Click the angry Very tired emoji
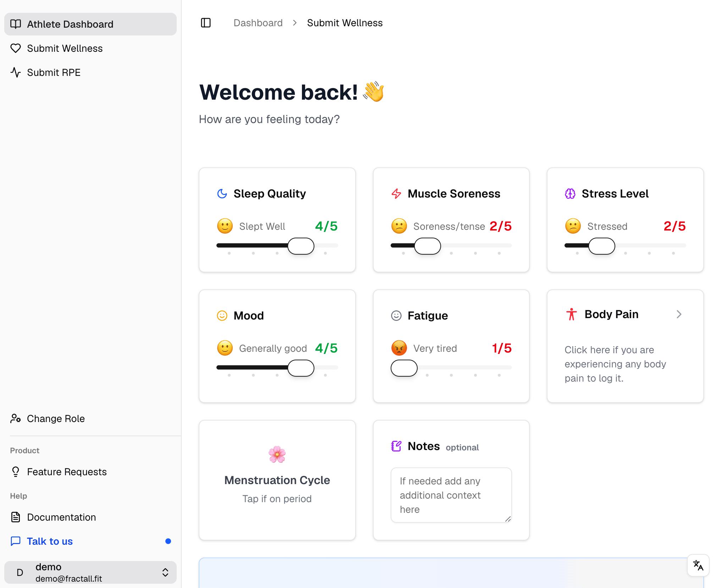721x588 pixels. click(399, 348)
